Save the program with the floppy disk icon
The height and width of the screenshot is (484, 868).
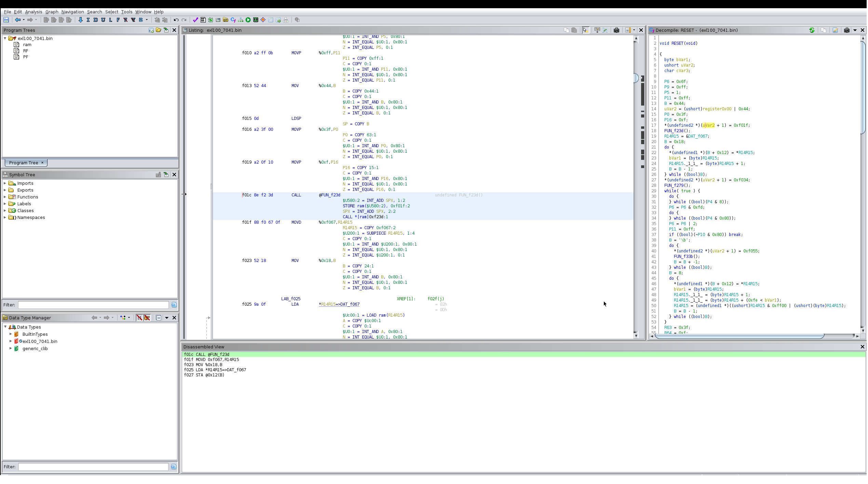(x=6, y=20)
